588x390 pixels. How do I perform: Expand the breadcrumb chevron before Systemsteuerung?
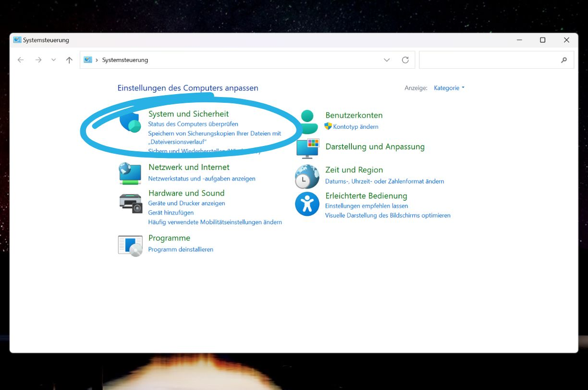click(x=97, y=60)
